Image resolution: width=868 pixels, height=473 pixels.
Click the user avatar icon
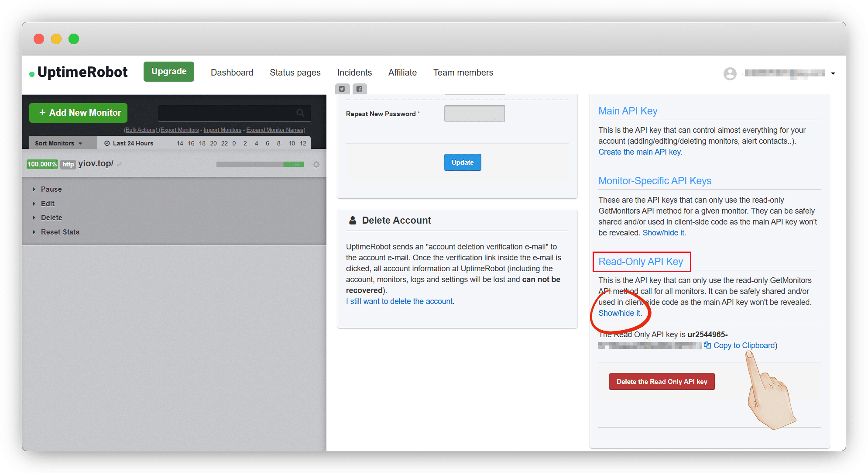tap(730, 73)
